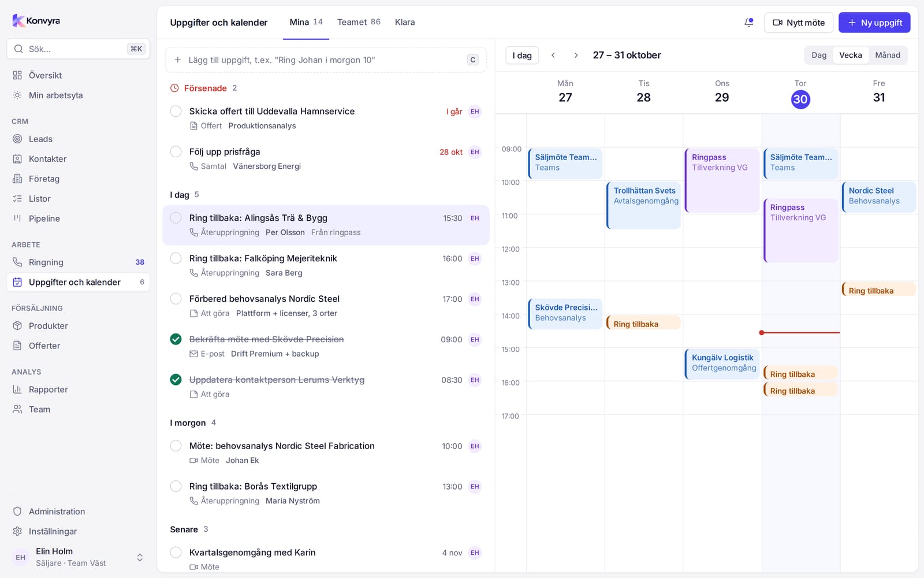Screen dimensions: 924x578
Task: Open Skövde Precision calendar event
Action: [565, 314]
